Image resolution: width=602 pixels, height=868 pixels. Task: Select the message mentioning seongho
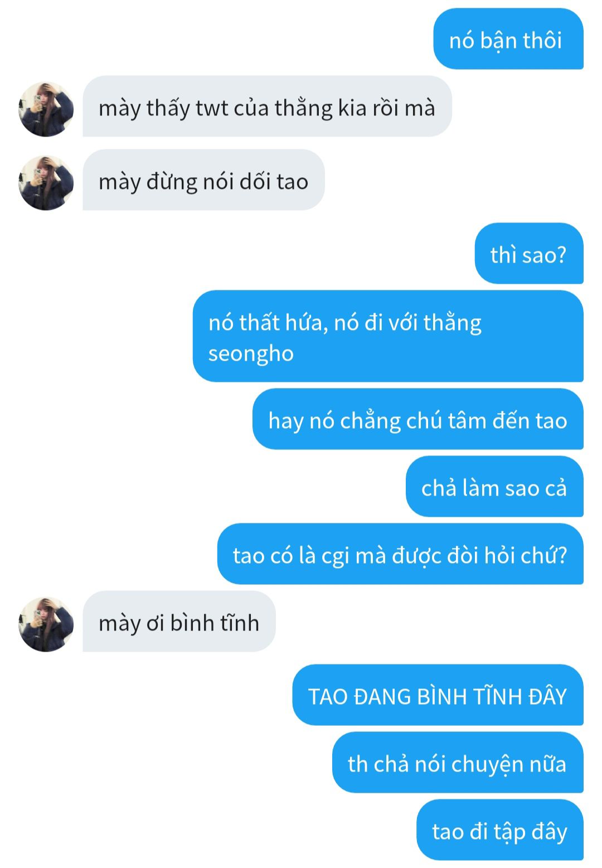tap(388, 336)
